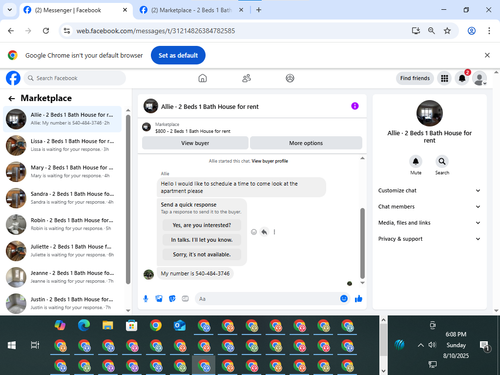Viewport: 500px width, 375px height.
Task: Open Justin's conversation in the list
Action: pos(62,303)
